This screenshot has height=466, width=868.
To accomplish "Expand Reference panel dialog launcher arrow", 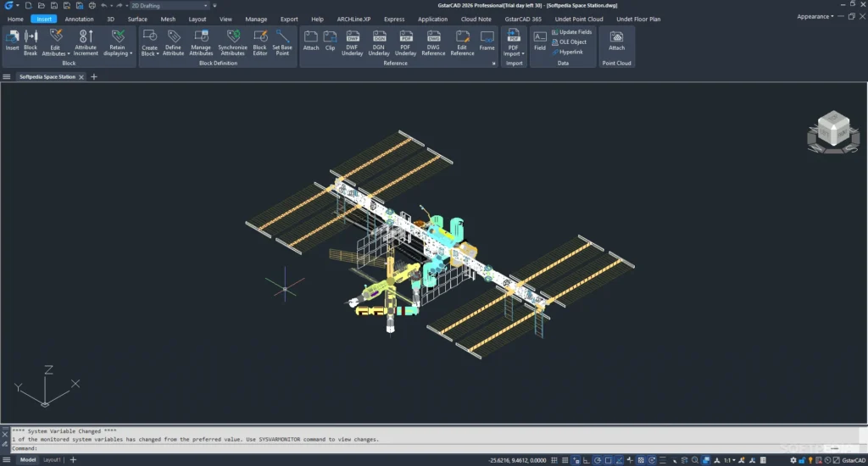I will tap(494, 64).
